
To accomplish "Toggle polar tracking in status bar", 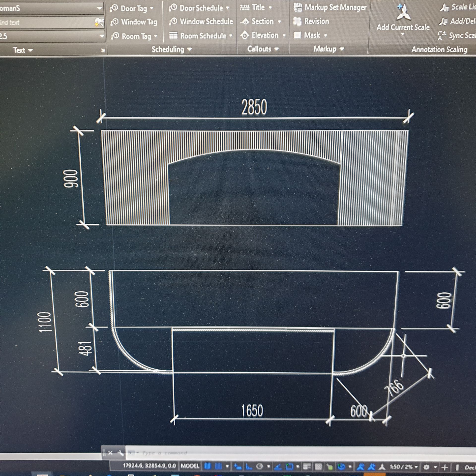I will click(259, 467).
